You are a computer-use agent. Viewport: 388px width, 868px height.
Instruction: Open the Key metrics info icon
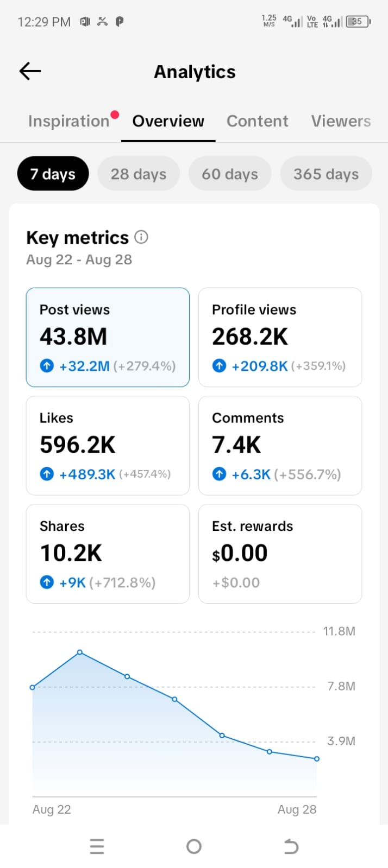(141, 237)
